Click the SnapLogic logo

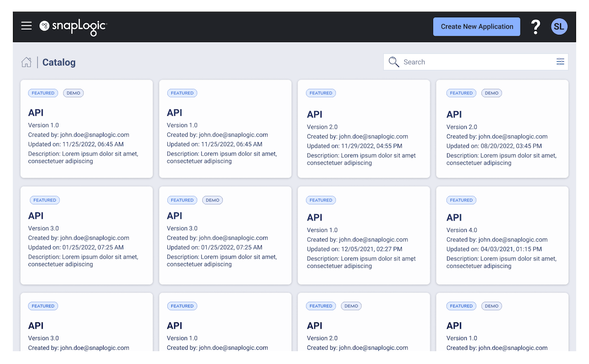pyautogui.click(x=73, y=27)
